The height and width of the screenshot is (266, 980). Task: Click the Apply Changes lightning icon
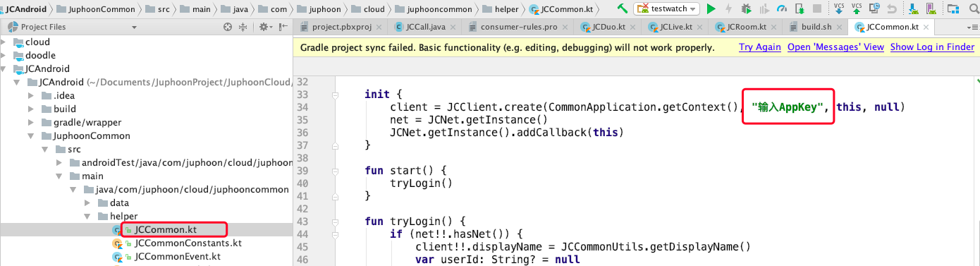point(728,8)
